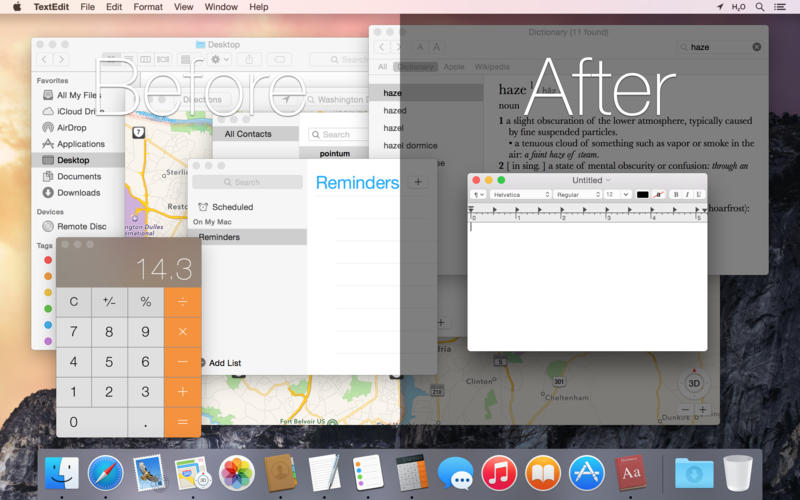Open the Helvetica font family dropdown
800x500 pixels.
pyautogui.click(x=520, y=194)
